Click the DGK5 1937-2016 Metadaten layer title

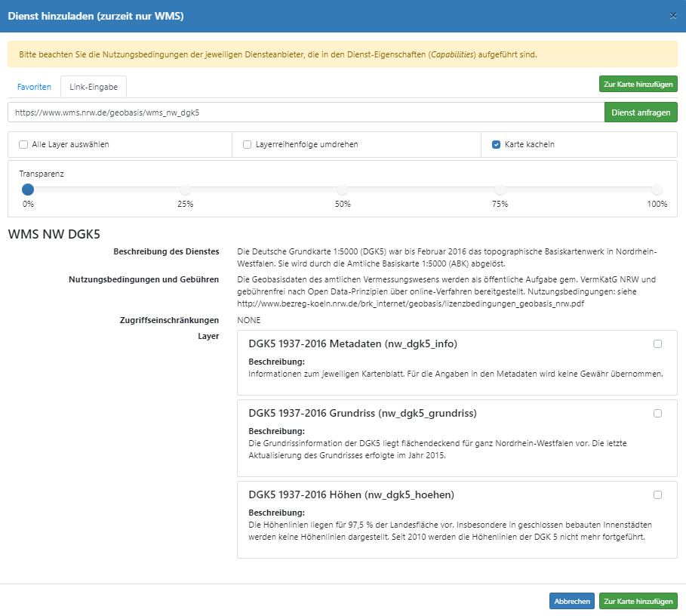click(352, 344)
